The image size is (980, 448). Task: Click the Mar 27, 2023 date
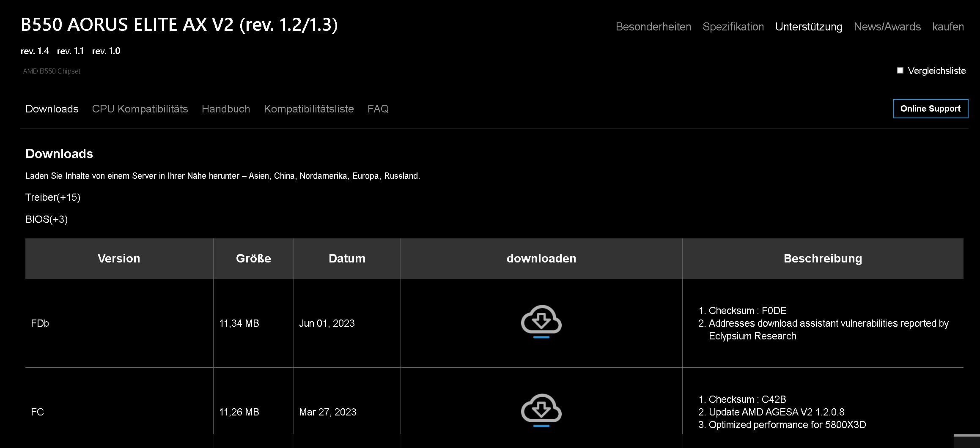click(328, 412)
